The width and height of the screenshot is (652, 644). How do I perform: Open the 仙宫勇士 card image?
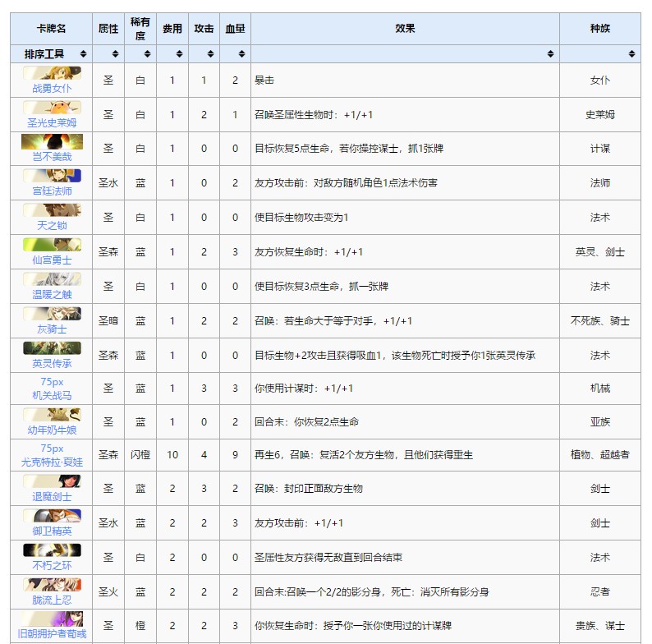pos(52,245)
